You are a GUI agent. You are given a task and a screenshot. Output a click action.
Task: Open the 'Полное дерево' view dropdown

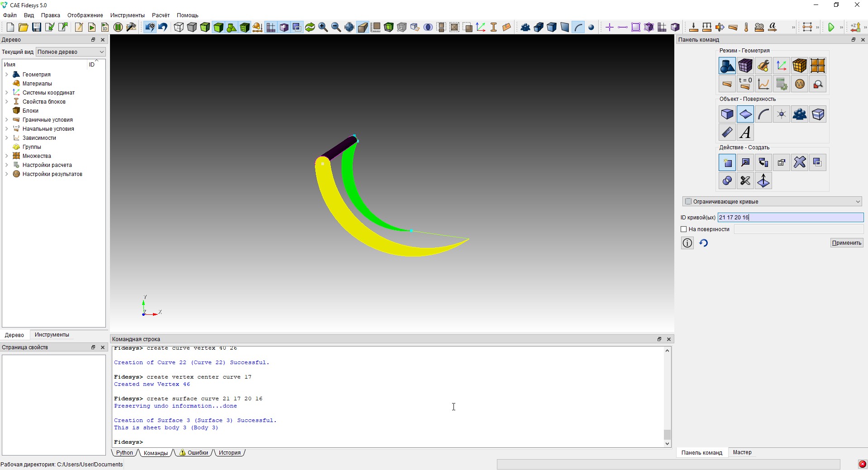[71, 52]
